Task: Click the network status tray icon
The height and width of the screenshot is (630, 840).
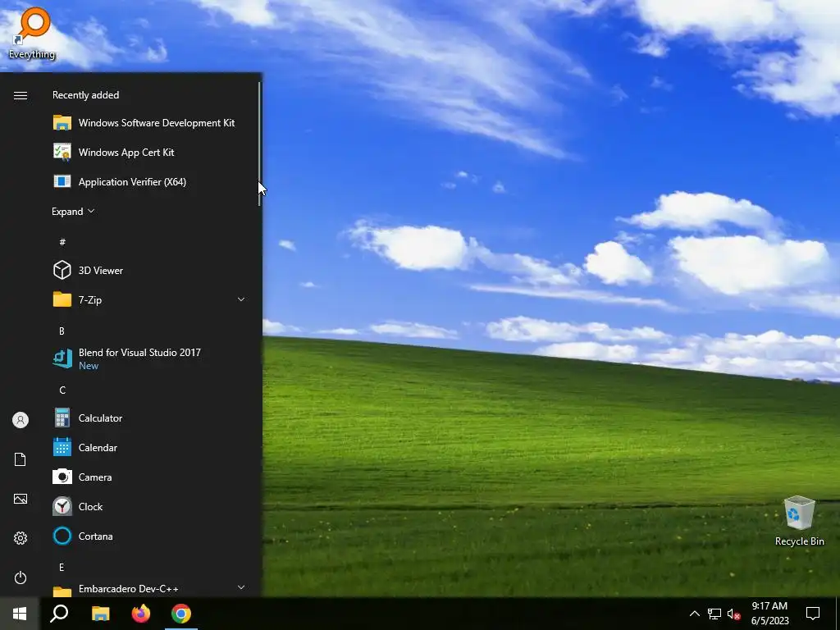Action: click(714, 614)
